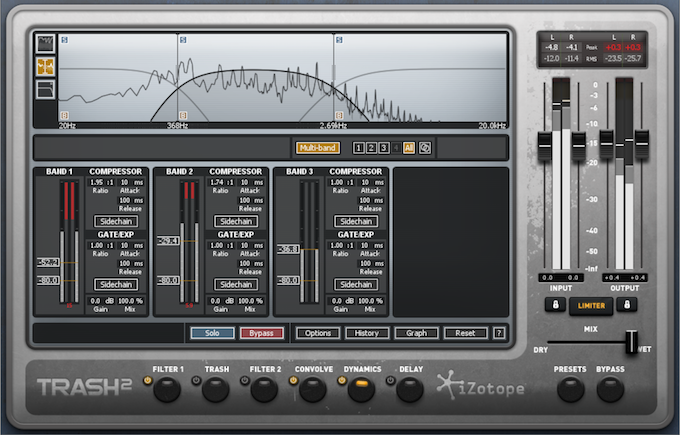This screenshot has height=435, width=680.
Task: Click the left input gain fader
Action: click(x=545, y=147)
